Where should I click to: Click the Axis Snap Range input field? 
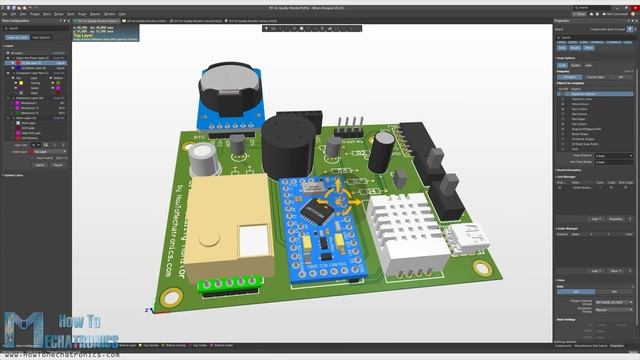(x=614, y=162)
